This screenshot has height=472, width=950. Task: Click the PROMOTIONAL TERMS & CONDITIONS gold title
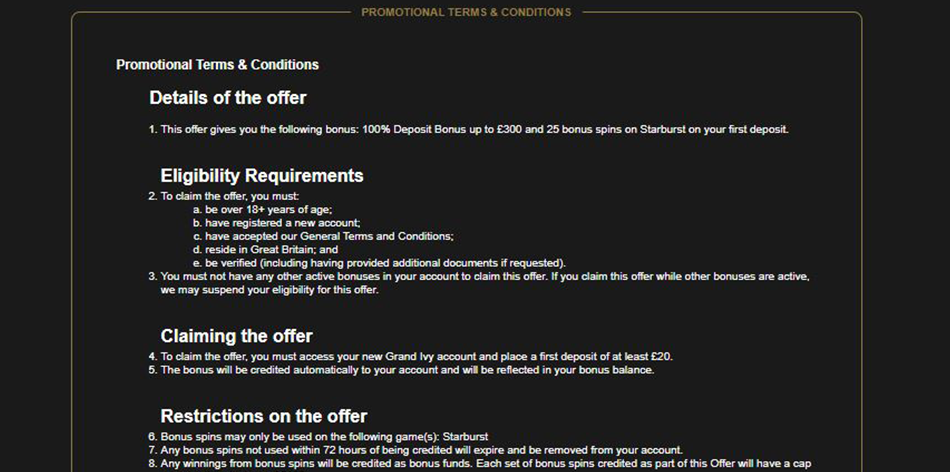466,12
